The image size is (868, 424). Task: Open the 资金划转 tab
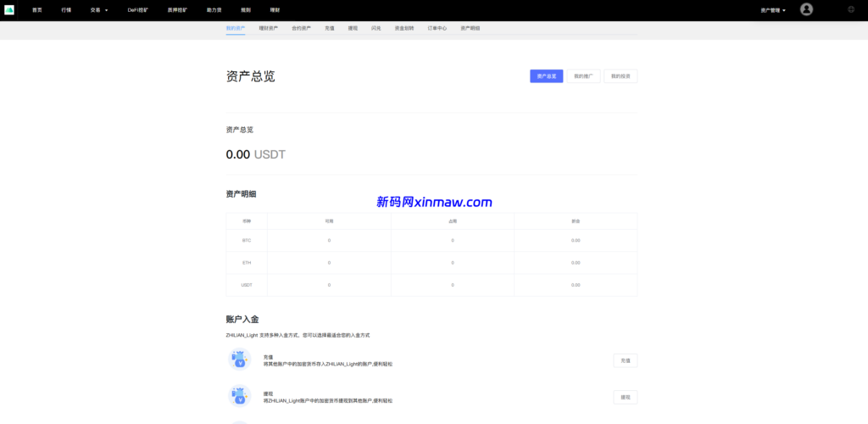point(404,28)
